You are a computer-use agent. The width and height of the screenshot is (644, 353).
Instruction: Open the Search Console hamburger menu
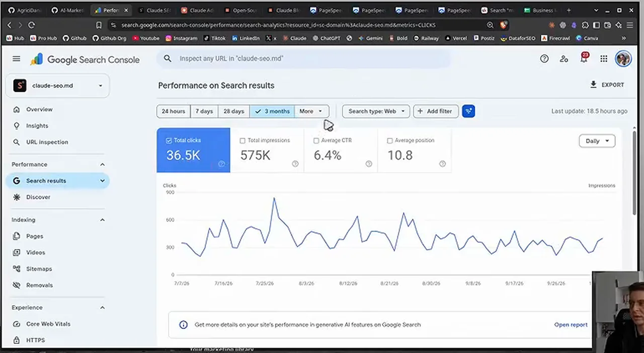16,59
